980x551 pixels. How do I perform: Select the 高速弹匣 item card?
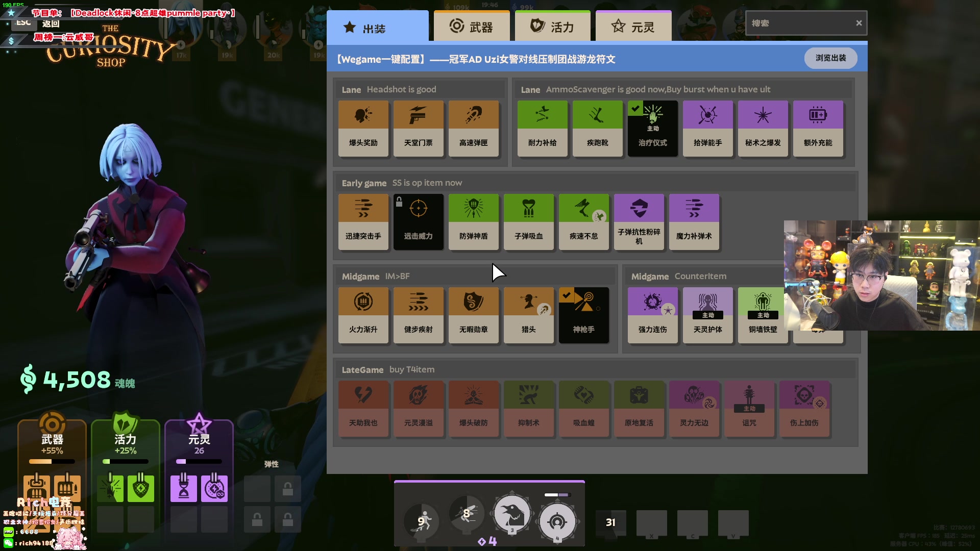[x=473, y=128]
